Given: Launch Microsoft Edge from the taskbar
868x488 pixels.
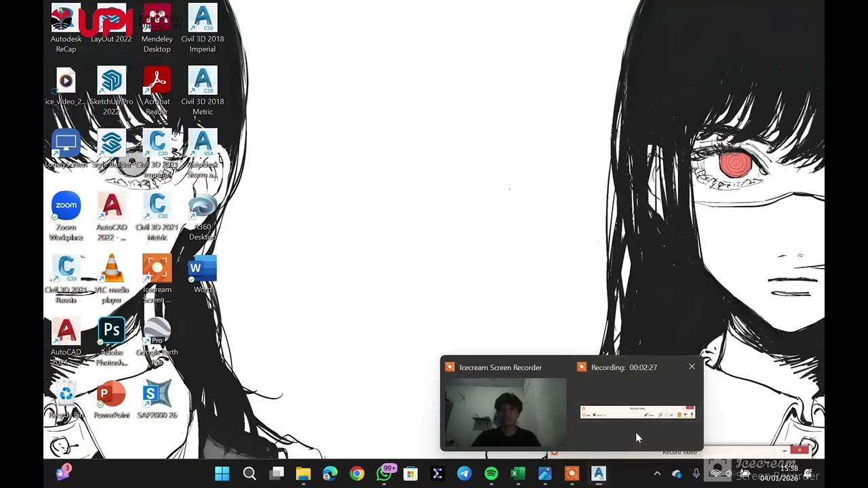Looking at the screenshot, I should coord(330,474).
